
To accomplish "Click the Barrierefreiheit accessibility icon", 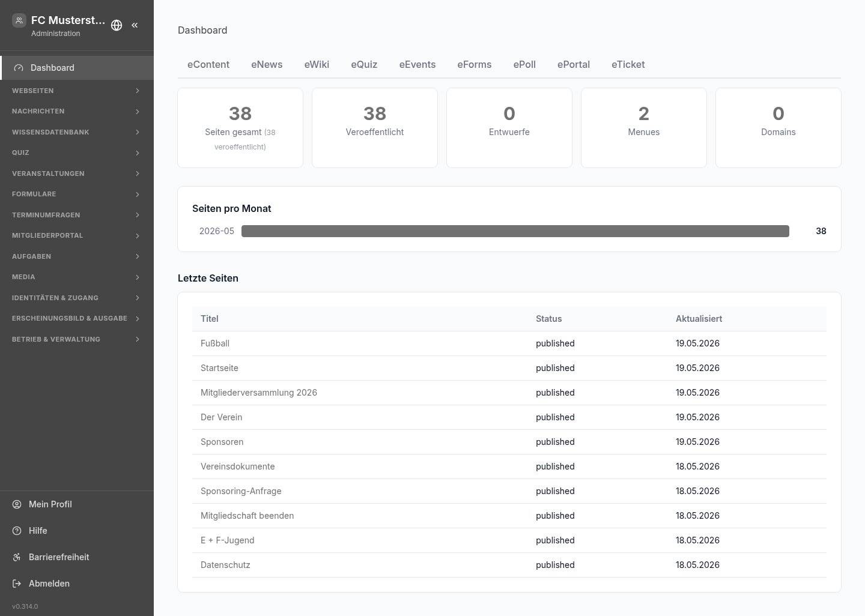I will click(x=17, y=557).
